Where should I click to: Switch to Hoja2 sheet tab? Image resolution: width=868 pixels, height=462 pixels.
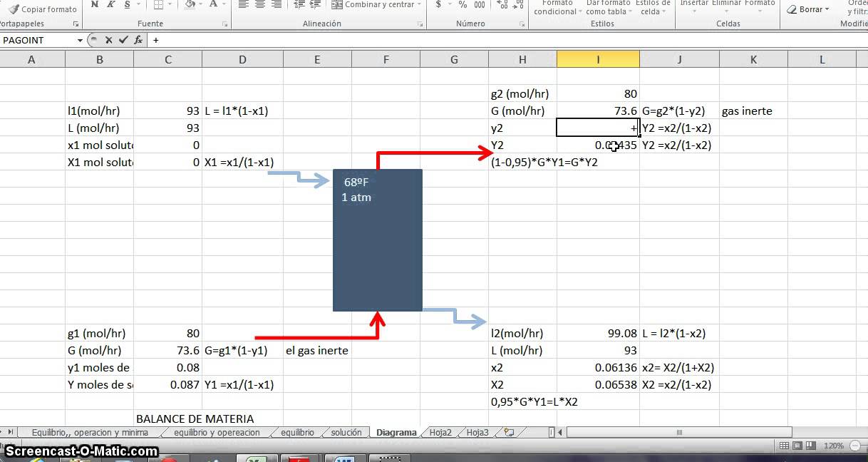click(440, 432)
